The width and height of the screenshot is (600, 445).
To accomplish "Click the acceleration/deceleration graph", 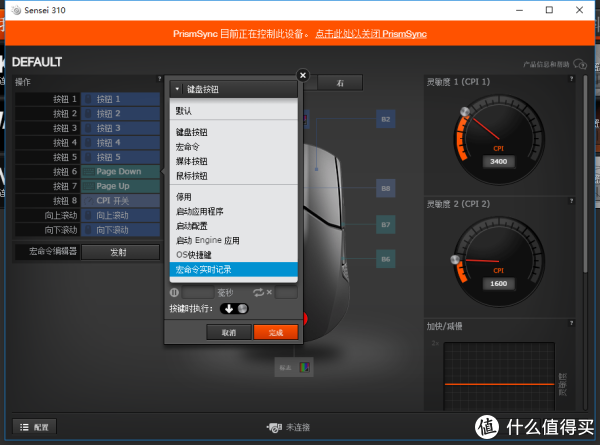I will coord(499,377).
